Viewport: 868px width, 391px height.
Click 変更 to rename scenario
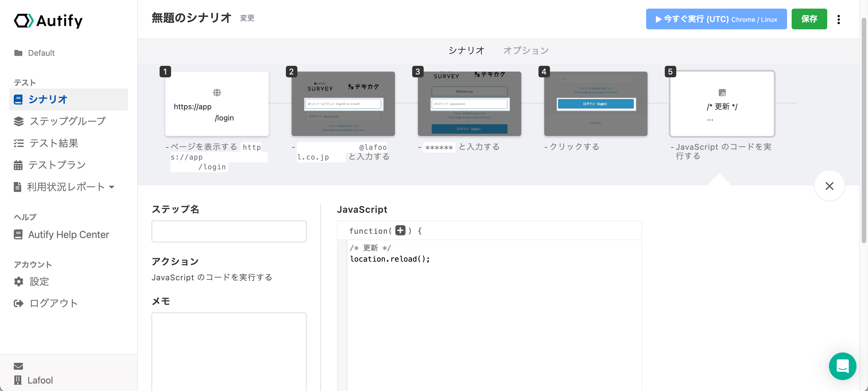(247, 18)
